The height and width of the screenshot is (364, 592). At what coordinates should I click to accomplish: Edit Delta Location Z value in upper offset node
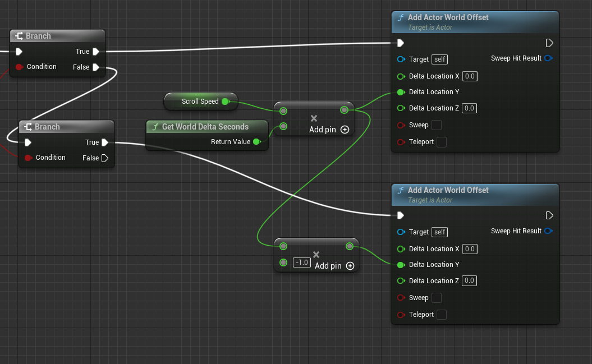pyautogui.click(x=469, y=108)
